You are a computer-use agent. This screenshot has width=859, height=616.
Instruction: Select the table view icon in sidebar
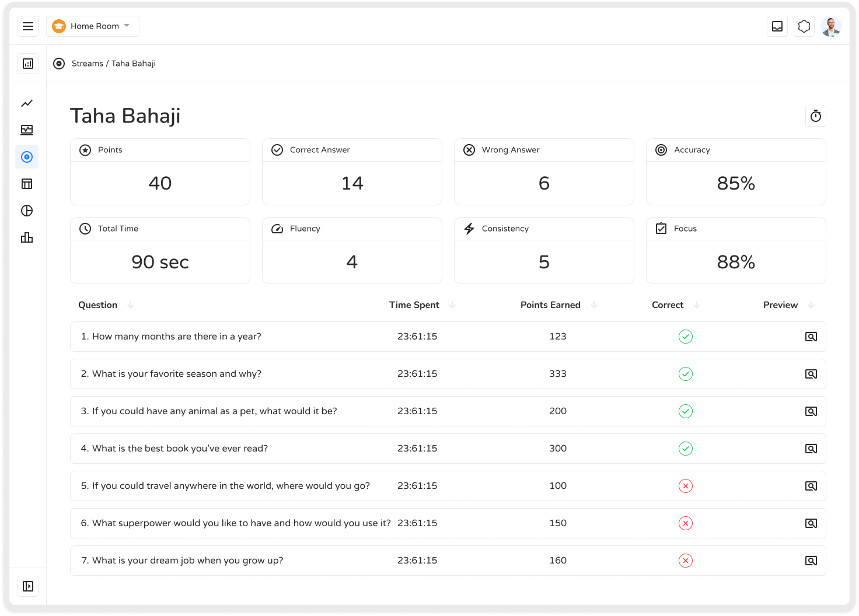(27, 184)
